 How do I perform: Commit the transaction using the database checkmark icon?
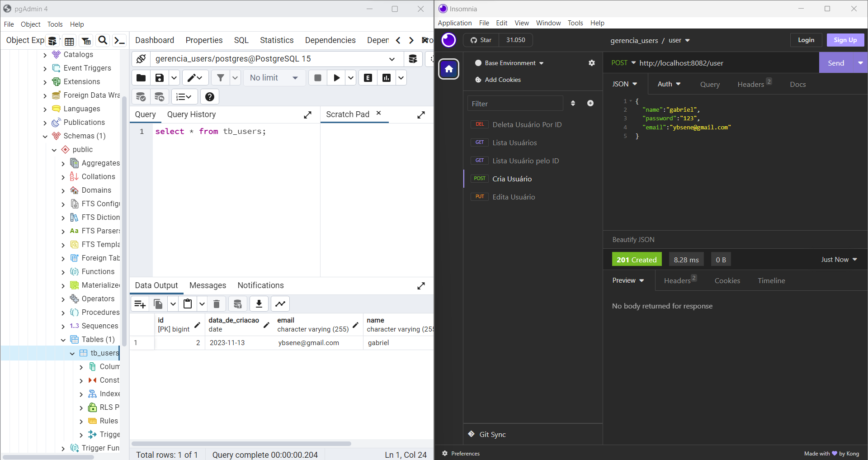point(141,96)
